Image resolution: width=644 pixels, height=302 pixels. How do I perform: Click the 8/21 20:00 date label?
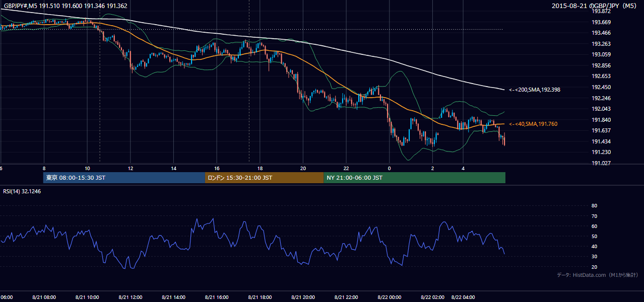tap(303, 297)
